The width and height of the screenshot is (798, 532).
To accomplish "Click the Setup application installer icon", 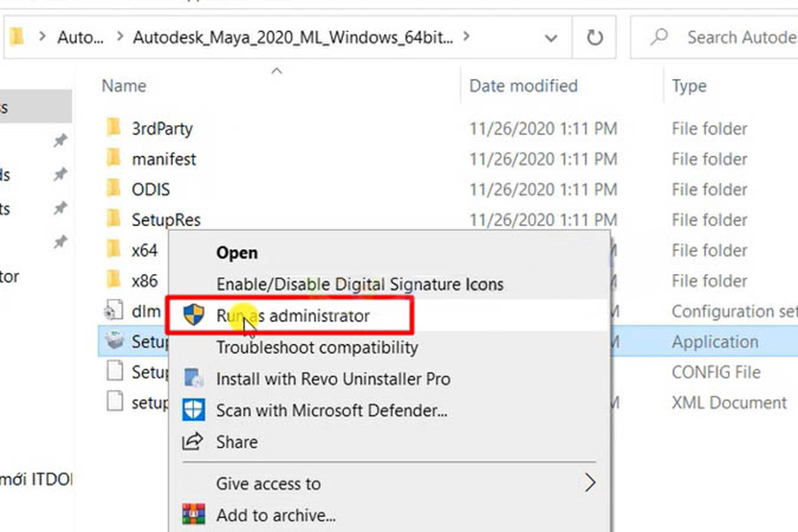I will (114, 340).
